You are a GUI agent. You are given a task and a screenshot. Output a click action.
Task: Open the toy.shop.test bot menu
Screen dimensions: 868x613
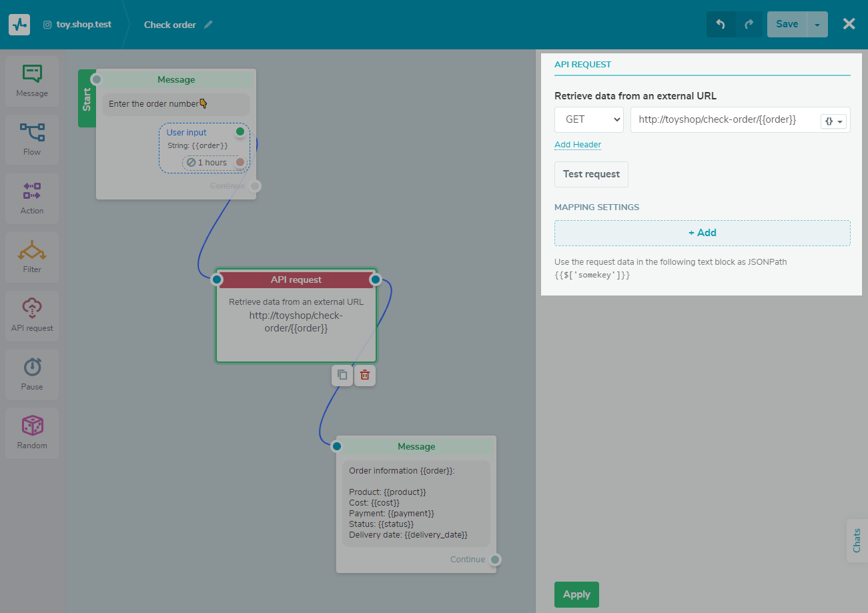tap(77, 24)
